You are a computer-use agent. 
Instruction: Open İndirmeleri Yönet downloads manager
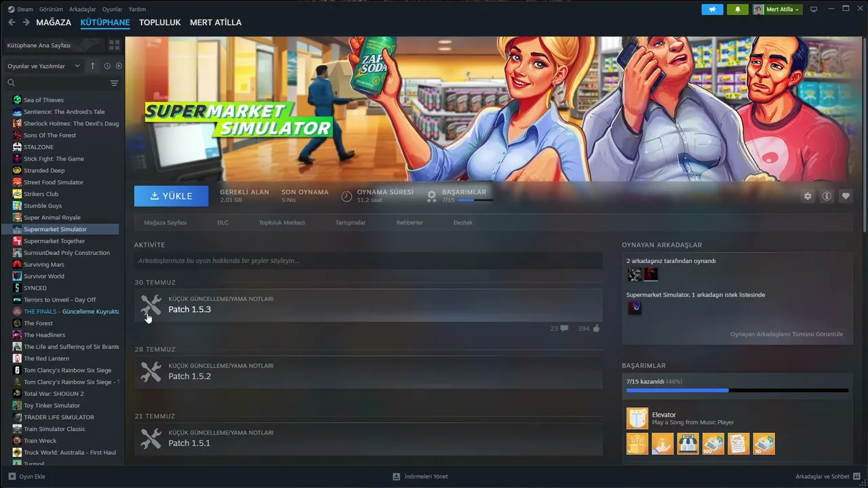click(x=420, y=476)
